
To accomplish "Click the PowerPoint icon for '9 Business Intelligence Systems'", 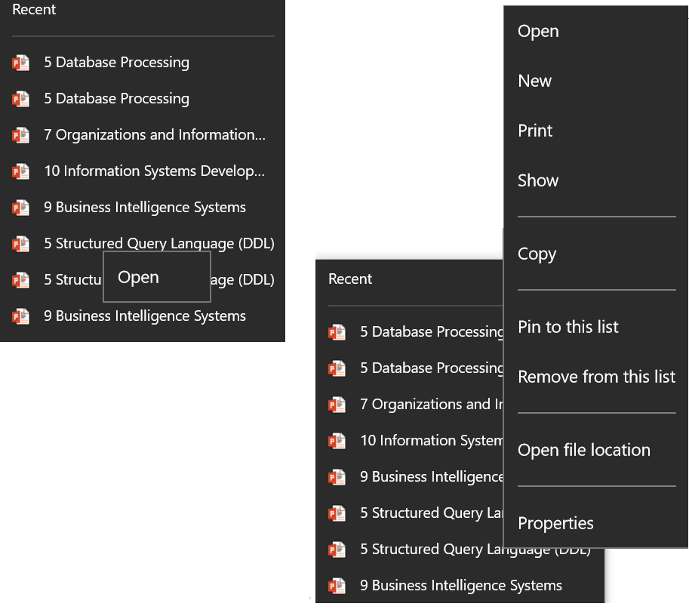I will click(20, 207).
